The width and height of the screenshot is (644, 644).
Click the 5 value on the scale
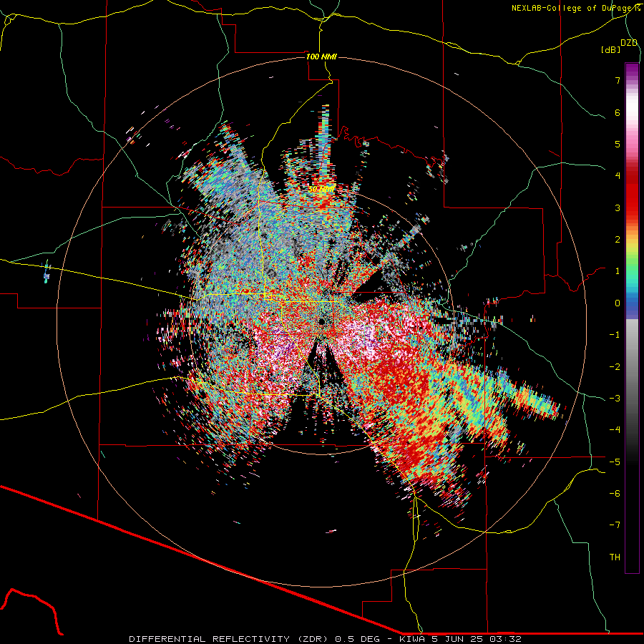point(618,144)
